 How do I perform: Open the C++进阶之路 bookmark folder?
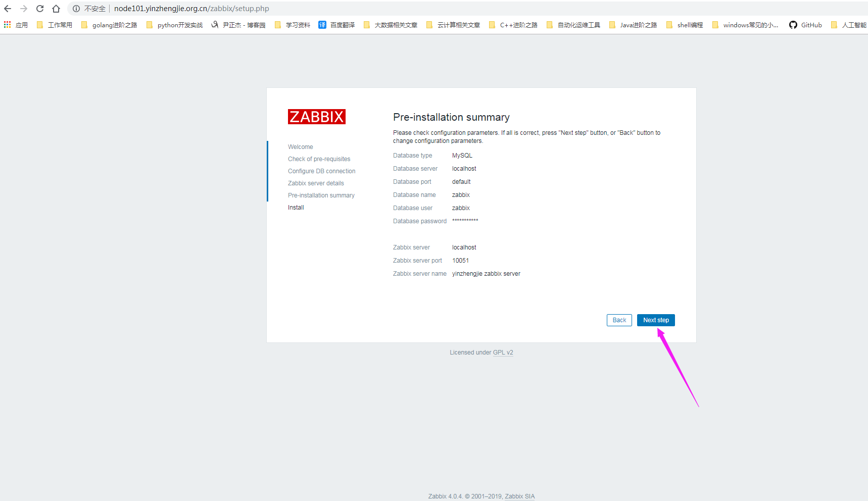[513, 25]
